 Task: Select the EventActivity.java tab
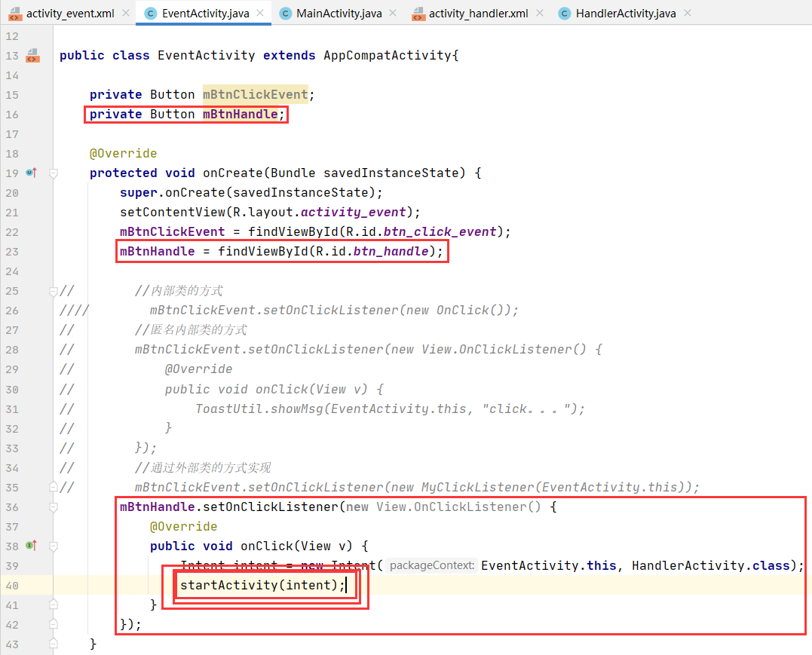(x=205, y=14)
